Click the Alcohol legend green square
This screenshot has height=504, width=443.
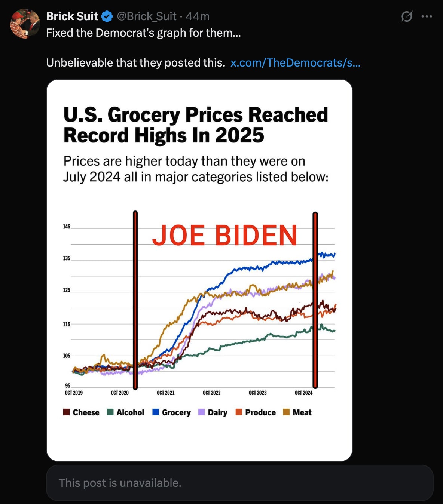pyautogui.click(x=110, y=412)
